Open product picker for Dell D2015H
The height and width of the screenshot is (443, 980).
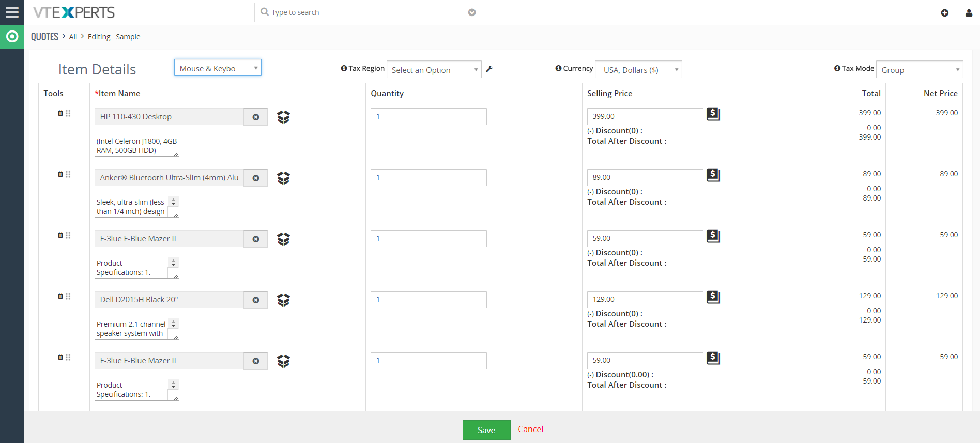[x=283, y=300]
